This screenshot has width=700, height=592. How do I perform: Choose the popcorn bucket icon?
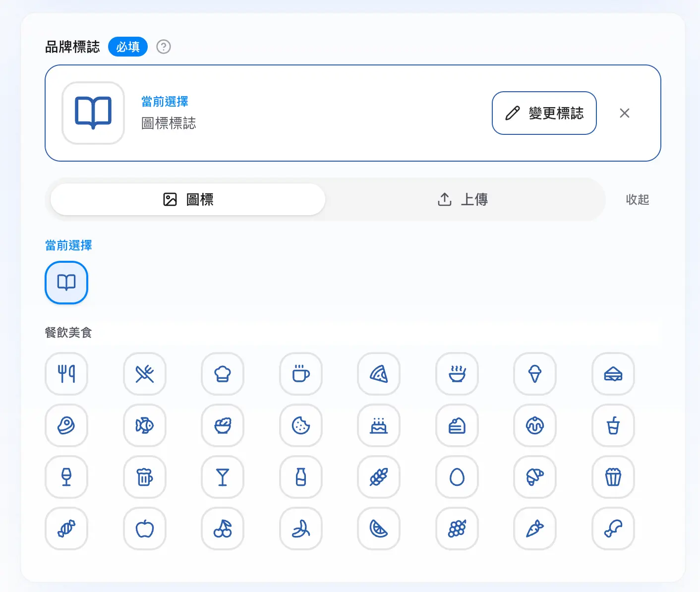coord(613,477)
